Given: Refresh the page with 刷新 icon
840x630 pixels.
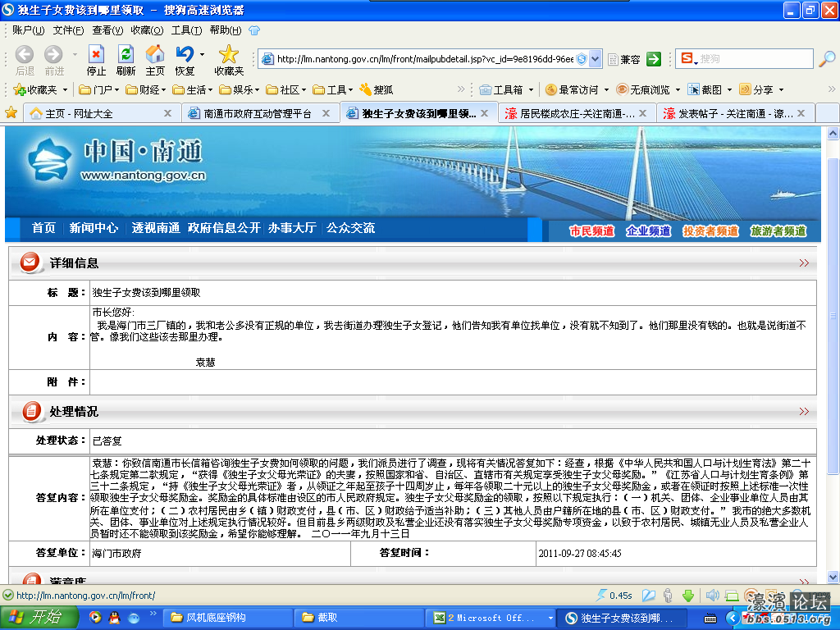Looking at the screenshot, I should 126,54.
